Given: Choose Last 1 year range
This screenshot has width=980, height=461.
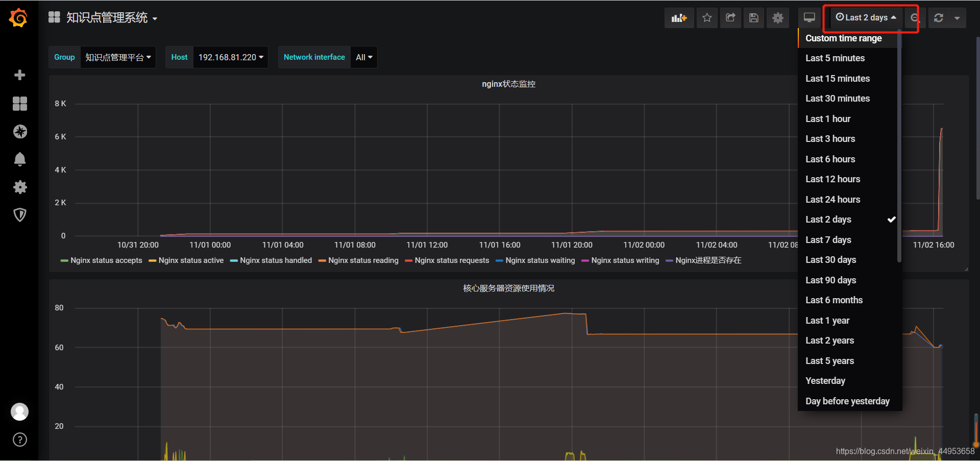Looking at the screenshot, I should pos(847,321).
